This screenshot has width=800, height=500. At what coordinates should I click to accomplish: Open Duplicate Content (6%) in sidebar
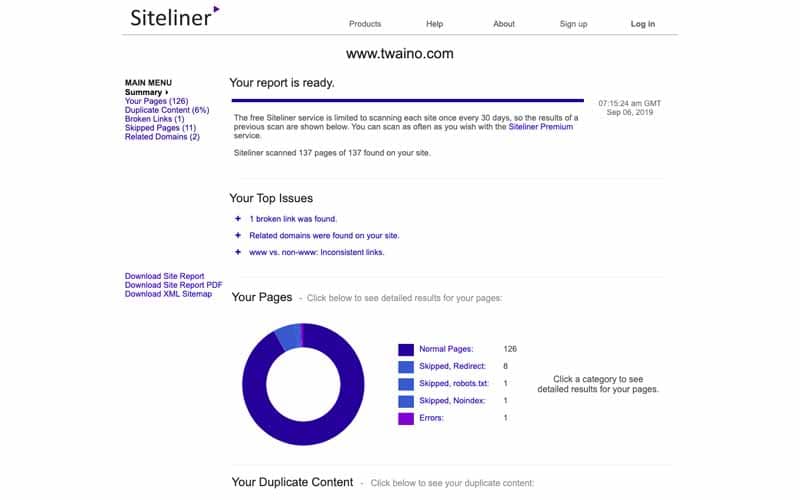click(x=167, y=110)
